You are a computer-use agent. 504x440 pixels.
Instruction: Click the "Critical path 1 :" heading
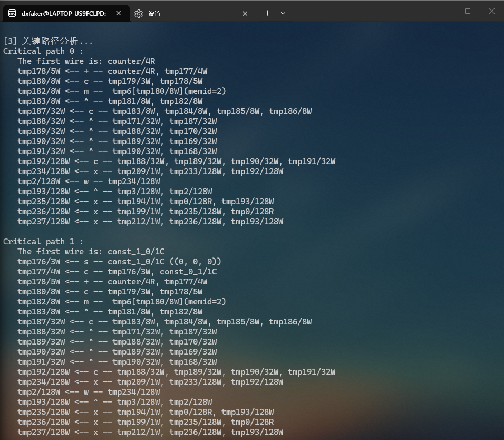[43, 242]
